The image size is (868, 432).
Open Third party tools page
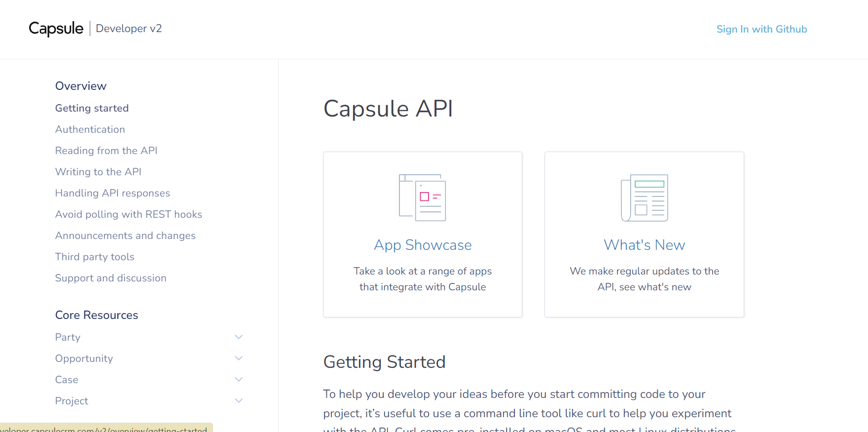tap(95, 257)
